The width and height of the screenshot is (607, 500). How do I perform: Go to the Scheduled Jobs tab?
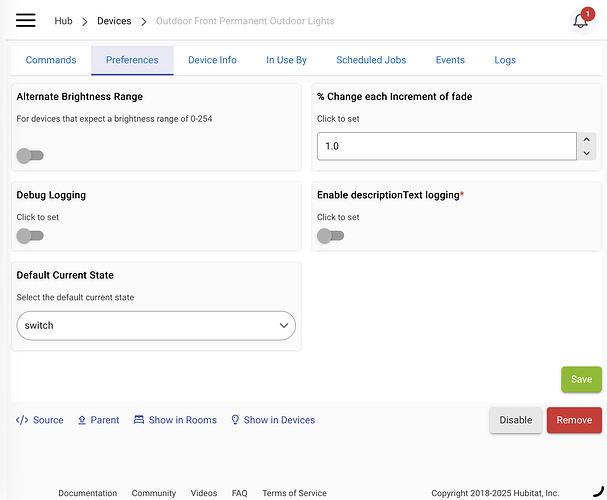pyautogui.click(x=371, y=60)
